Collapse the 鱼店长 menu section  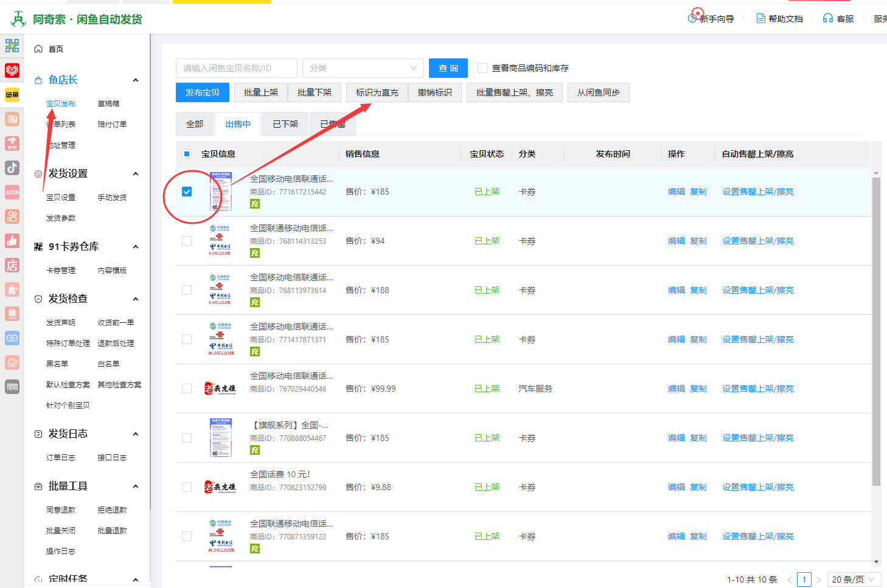pyautogui.click(x=136, y=80)
